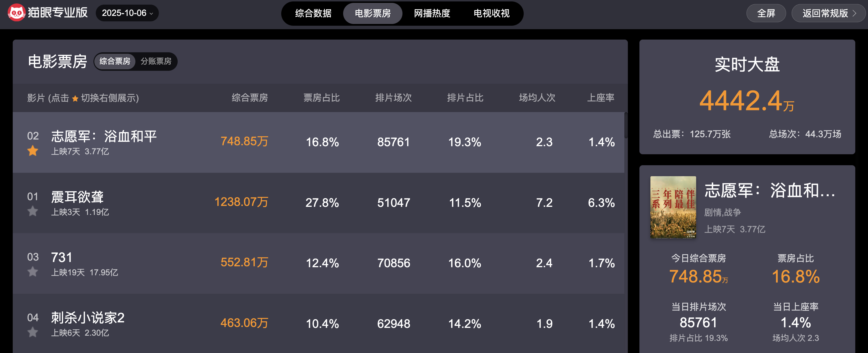
Task: Click the star icon for 震耳欲聋
Action: [33, 211]
